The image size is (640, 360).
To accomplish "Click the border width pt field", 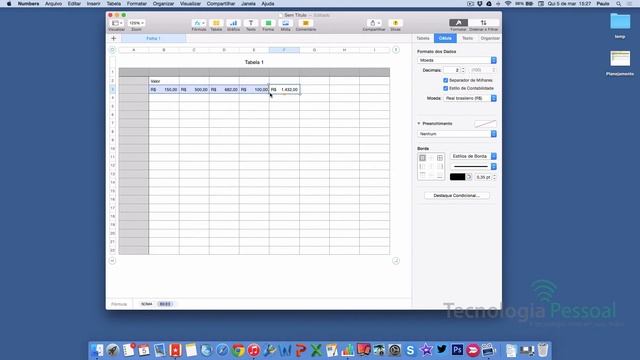I will [483, 177].
